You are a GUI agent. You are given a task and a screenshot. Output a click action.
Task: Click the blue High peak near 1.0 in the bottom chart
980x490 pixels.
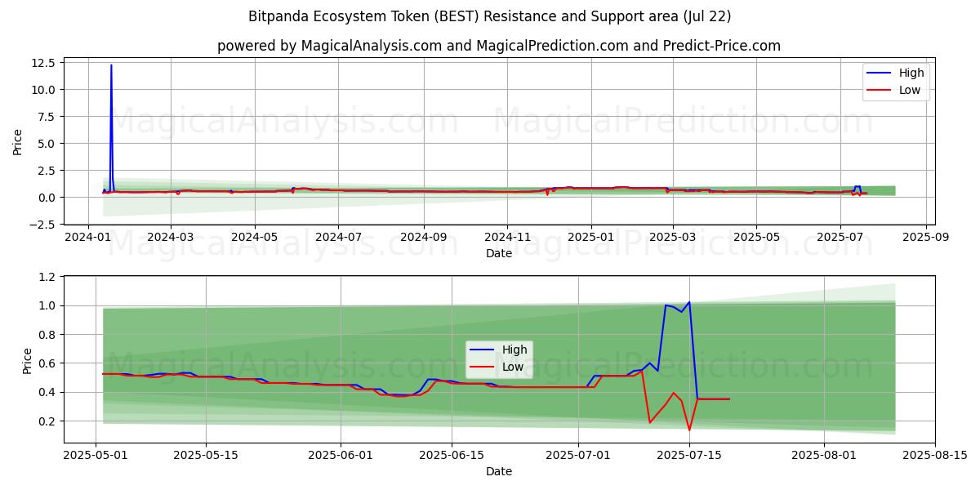tap(688, 302)
